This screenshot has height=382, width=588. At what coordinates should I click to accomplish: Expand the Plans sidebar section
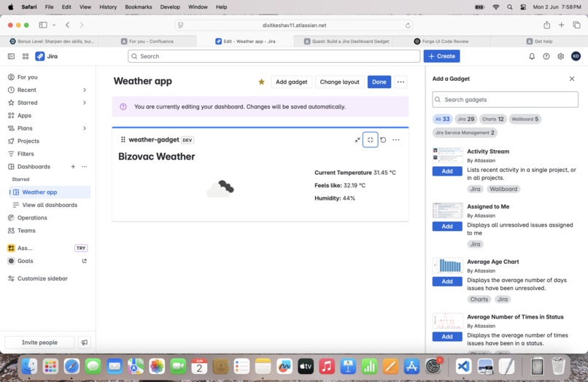(85, 128)
